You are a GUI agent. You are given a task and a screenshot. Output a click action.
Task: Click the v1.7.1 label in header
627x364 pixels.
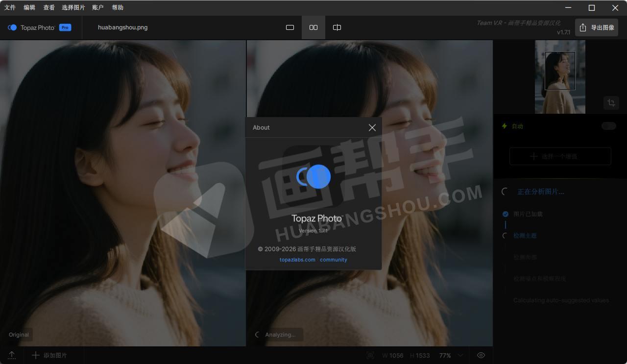(x=563, y=32)
